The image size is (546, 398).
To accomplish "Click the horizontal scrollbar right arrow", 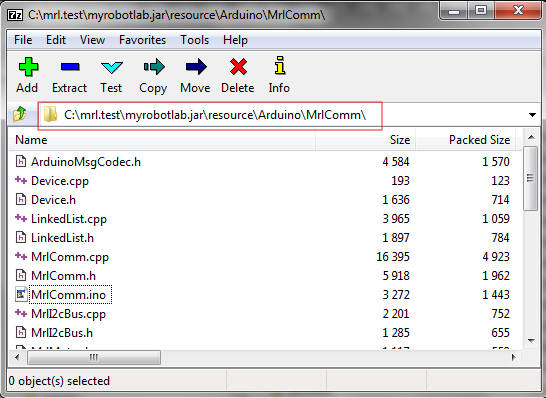I will (513, 357).
